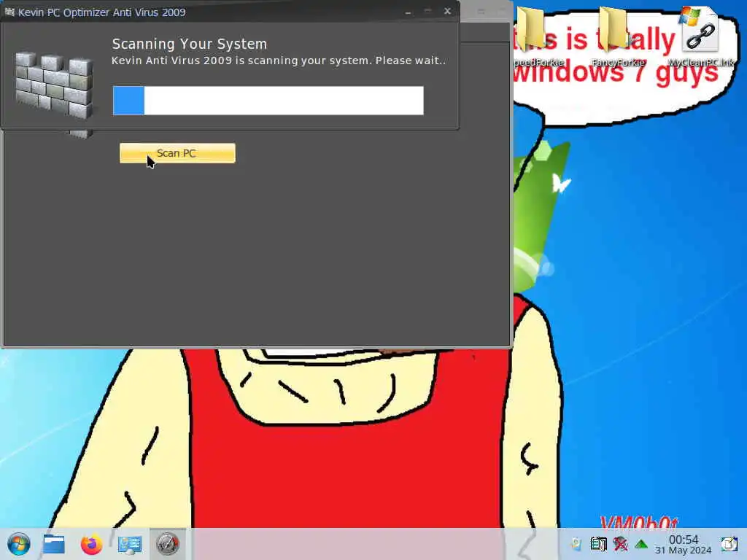Click the yellow Scan PC button
747x560 pixels.
pyautogui.click(x=177, y=153)
